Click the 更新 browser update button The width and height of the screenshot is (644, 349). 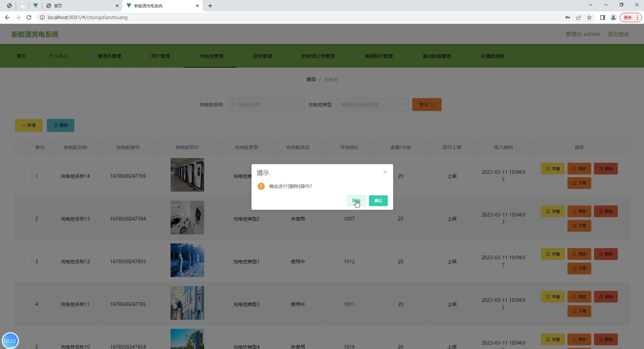pos(631,17)
